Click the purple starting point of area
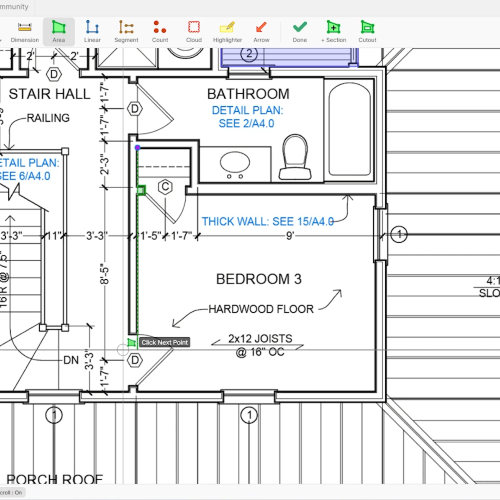 click(x=137, y=147)
